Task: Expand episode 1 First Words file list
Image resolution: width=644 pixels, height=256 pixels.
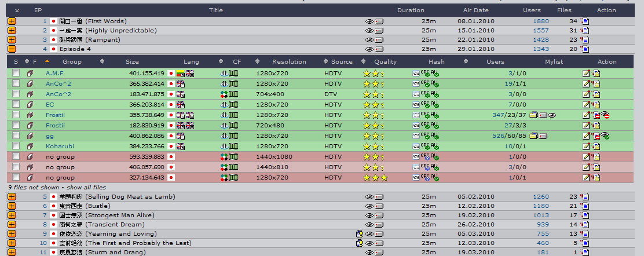Action: 12,21
